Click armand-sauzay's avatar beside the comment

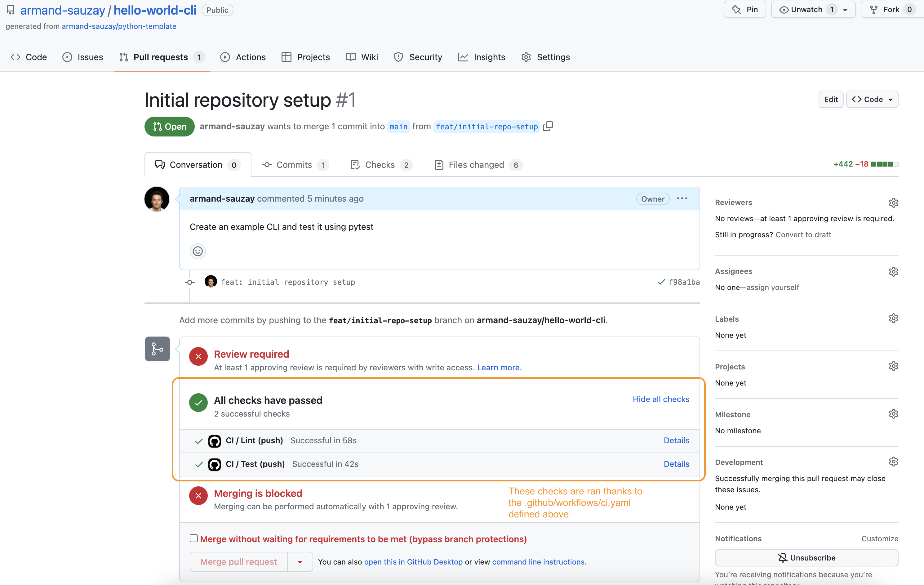click(157, 199)
